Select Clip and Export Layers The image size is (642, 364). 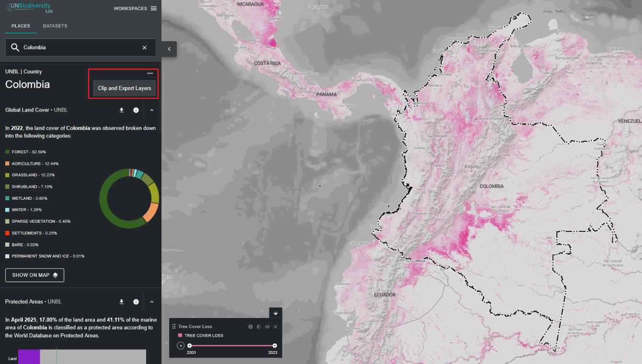(125, 88)
